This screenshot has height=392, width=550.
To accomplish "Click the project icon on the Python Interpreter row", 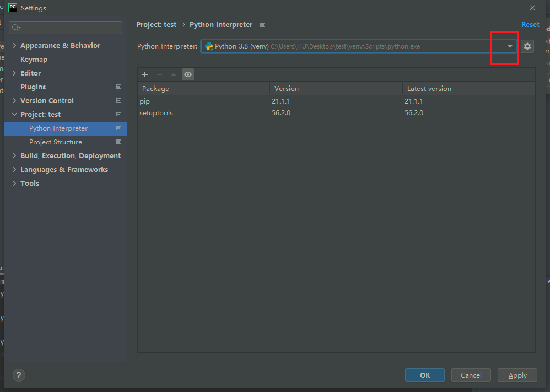I will click(119, 128).
